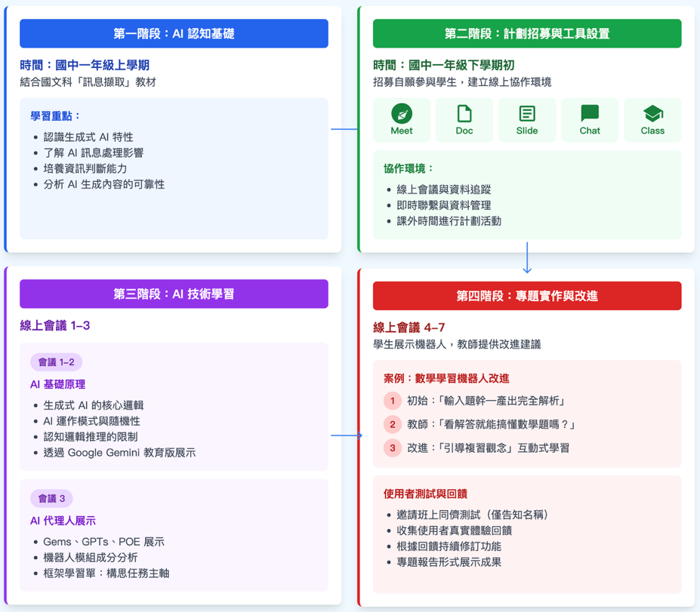
Task: Click 結合國文科「訊息擷取」教材
Action: click(88, 82)
